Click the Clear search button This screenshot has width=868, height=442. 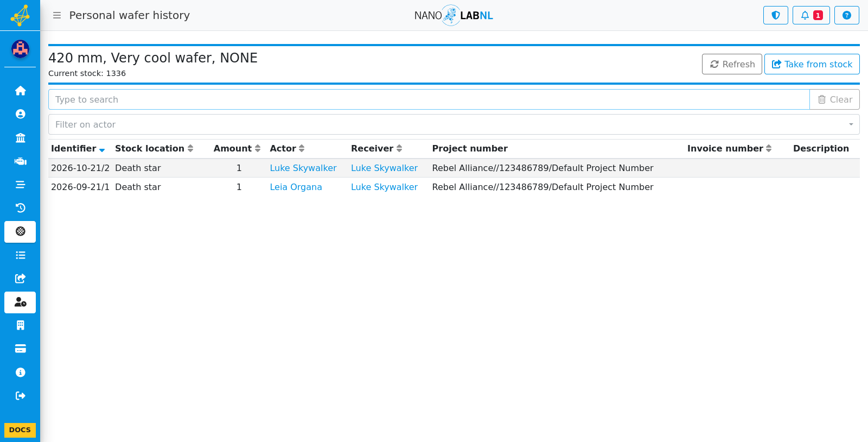(x=834, y=99)
